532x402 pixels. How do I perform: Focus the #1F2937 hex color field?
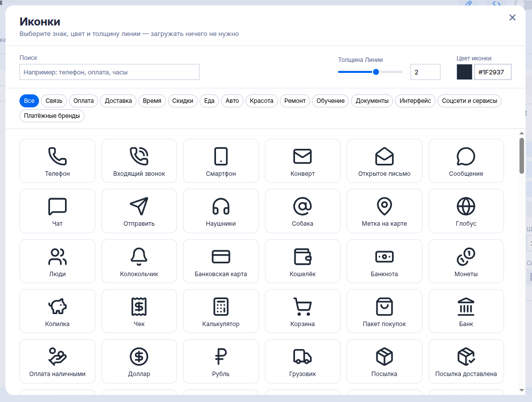[492, 72]
